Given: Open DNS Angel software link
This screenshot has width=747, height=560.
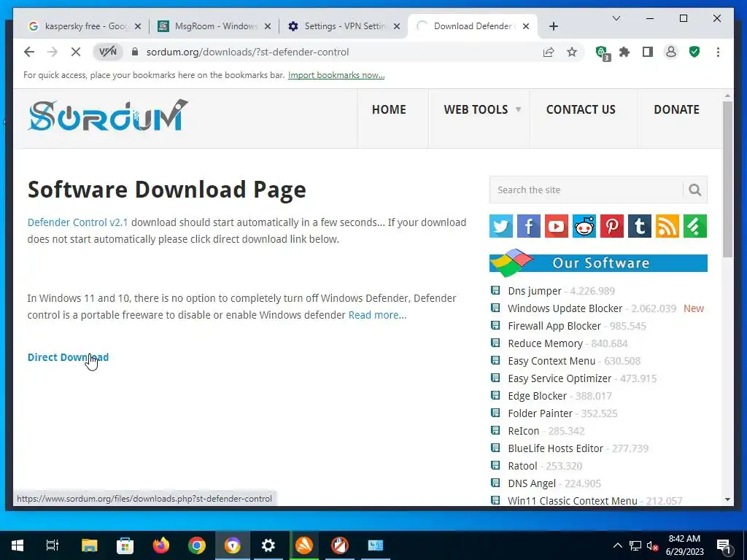Looking at the screenshot, I should (x=532, y=483).
